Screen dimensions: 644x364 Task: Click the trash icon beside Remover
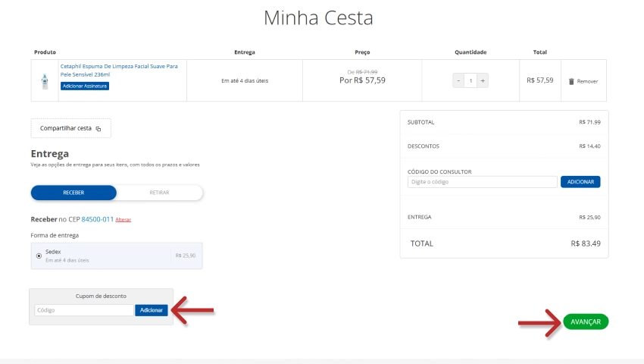[571, 81]
